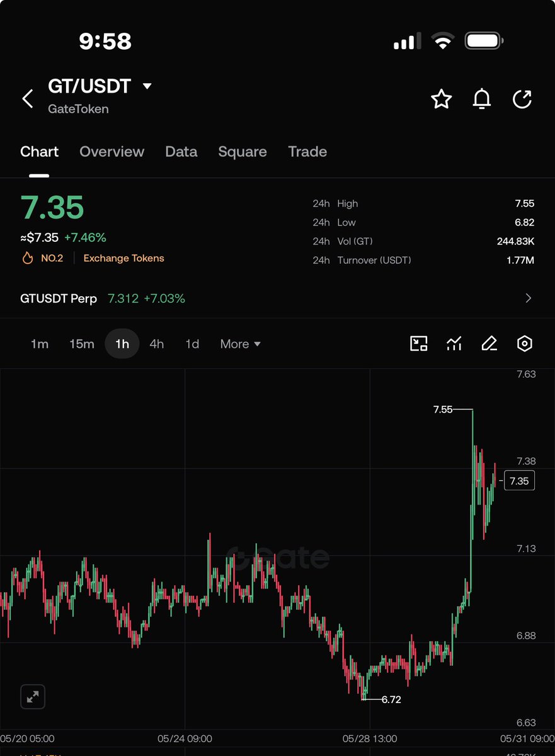The height and width of the screenshot is (756, 555).
Task: Tap the 6.72 low marker on chart
Action: (391, 699)
